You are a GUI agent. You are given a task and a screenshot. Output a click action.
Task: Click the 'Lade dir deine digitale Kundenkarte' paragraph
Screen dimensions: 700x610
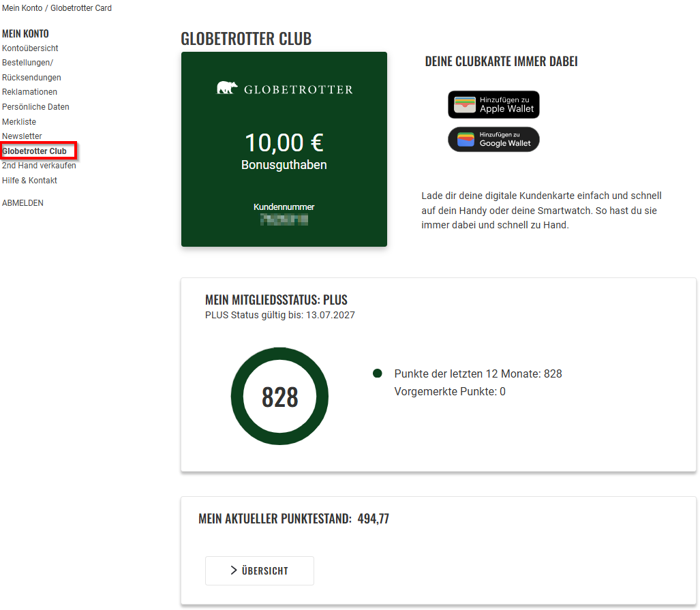[x=541, y=211]
